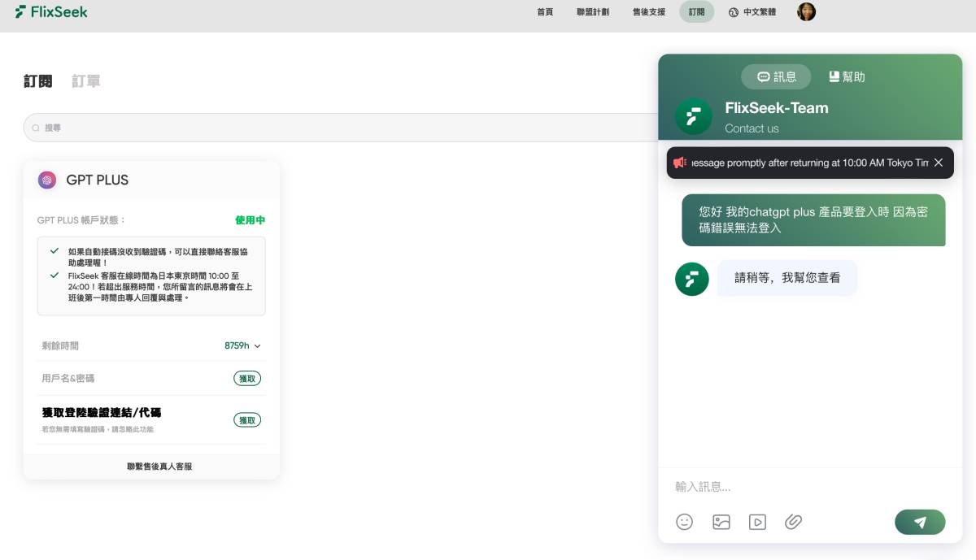Switch to the 訂單 tab
The height and width of the screenshot is (560, 976).
point(86,81)
